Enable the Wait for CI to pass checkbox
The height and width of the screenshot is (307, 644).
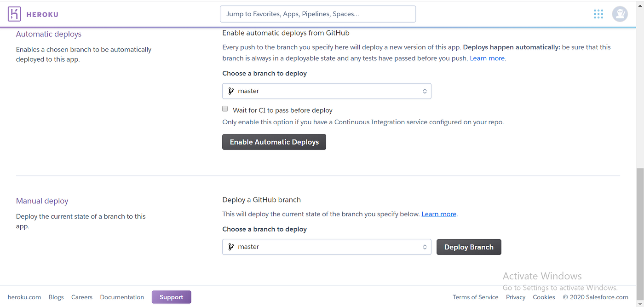click(225, 109)
